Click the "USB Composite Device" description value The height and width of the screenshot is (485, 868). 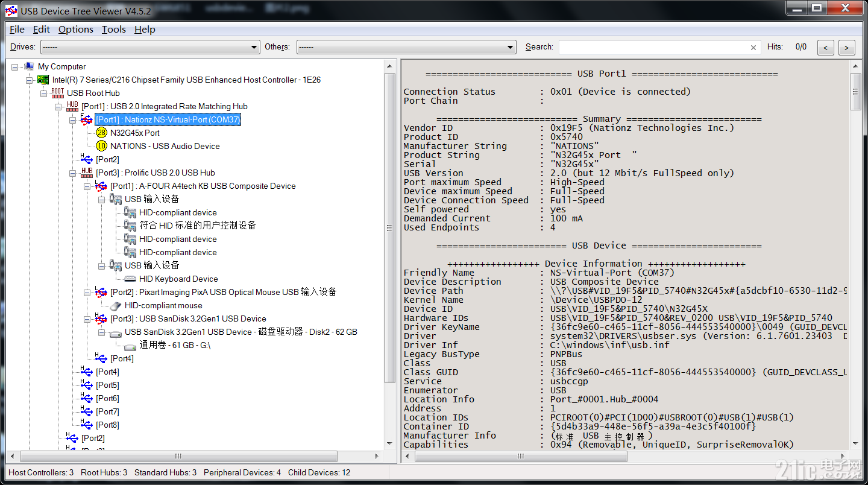605,282
